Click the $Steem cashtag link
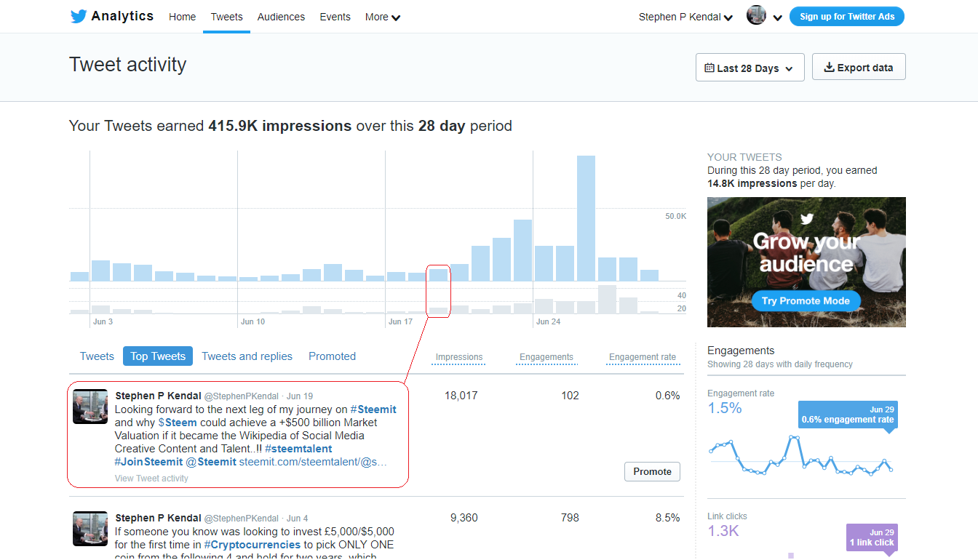This screenshot has width=978, height=560. 178,423
